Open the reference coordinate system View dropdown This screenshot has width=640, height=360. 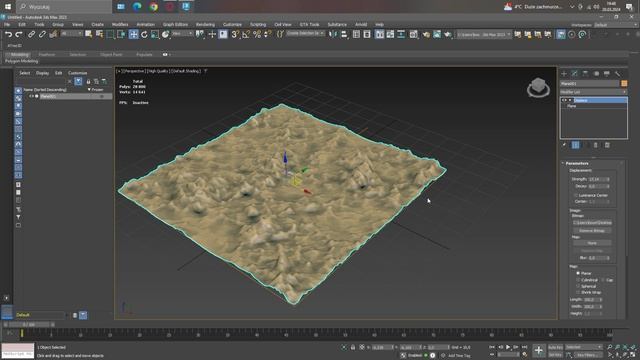click(182, 34)
